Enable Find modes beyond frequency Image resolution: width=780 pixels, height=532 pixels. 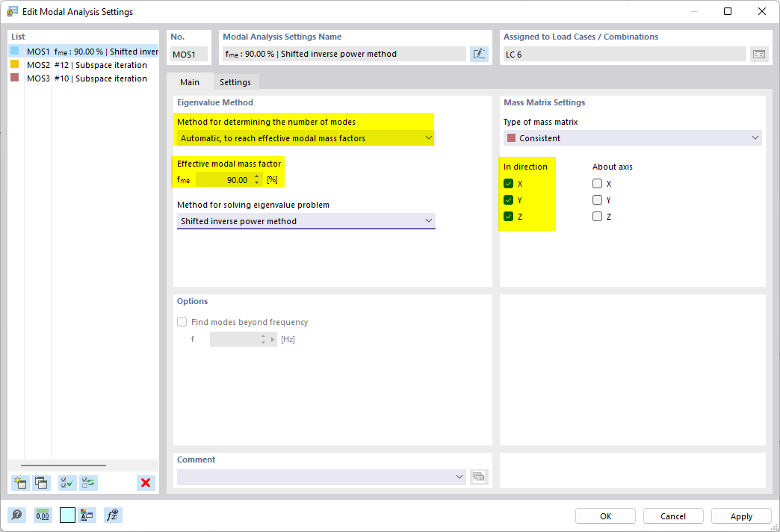coord(182,321)
